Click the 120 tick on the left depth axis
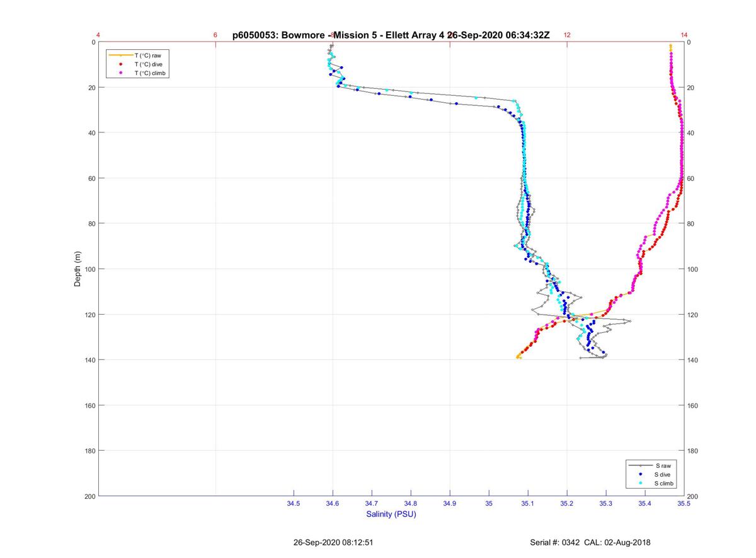The height and width of the screenshot is (558, 756). coord(89,315)
